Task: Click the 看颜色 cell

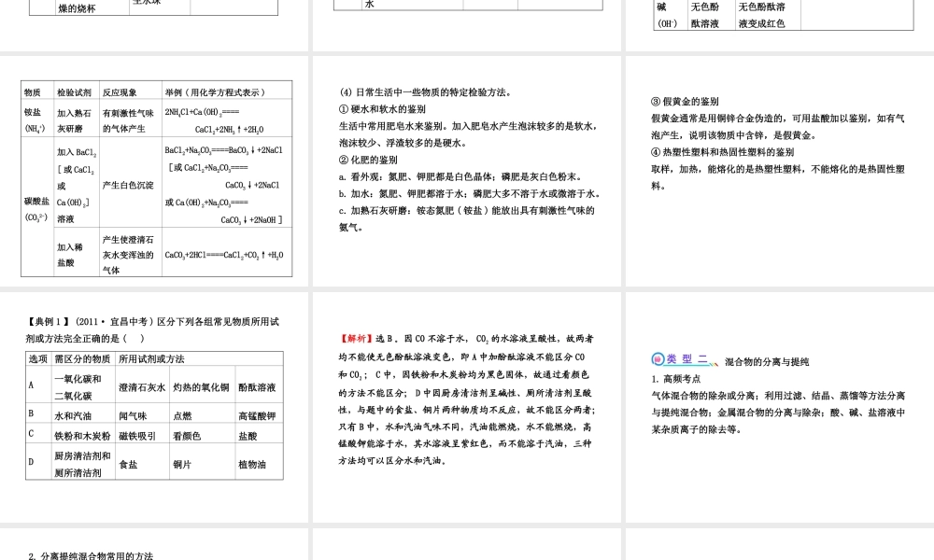Action: click(202, 435)
